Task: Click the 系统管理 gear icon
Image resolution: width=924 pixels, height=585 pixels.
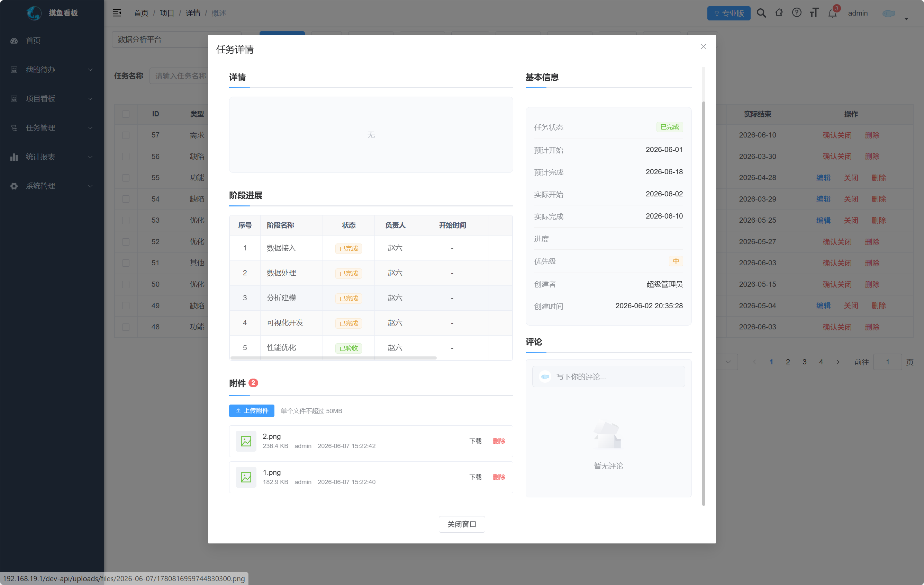Action: [14, 186]
